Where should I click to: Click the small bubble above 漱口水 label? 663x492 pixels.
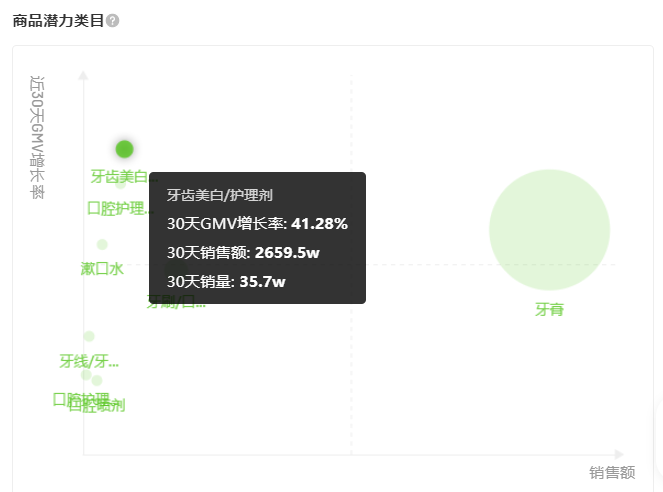point(102,244)
